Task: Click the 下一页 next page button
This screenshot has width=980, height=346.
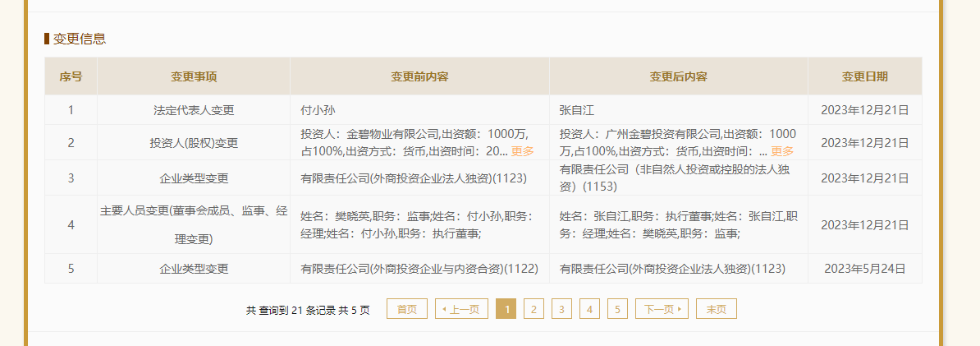Action: (662, 309)
